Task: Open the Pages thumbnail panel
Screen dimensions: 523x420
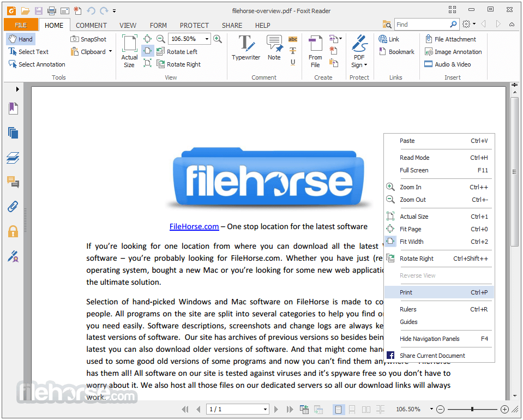Action: click(x=13, y=133)
